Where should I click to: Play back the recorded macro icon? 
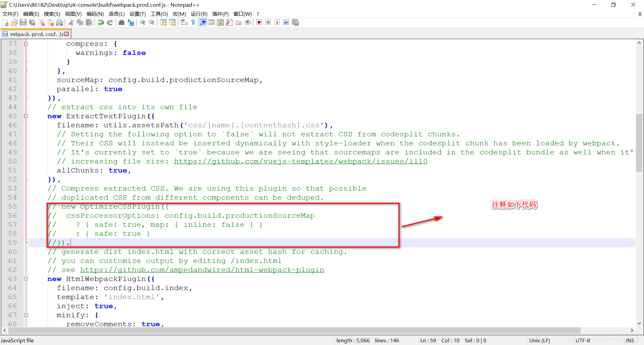[277, 22]
